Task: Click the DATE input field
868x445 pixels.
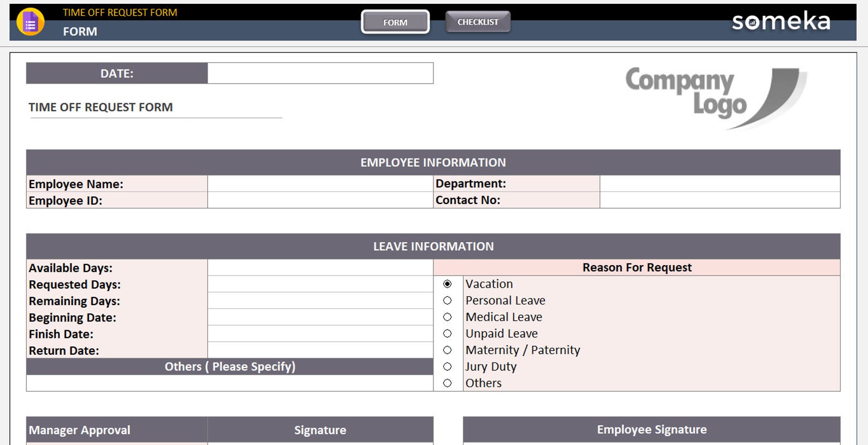Action: pyautogui.click(x=320, y=73)
